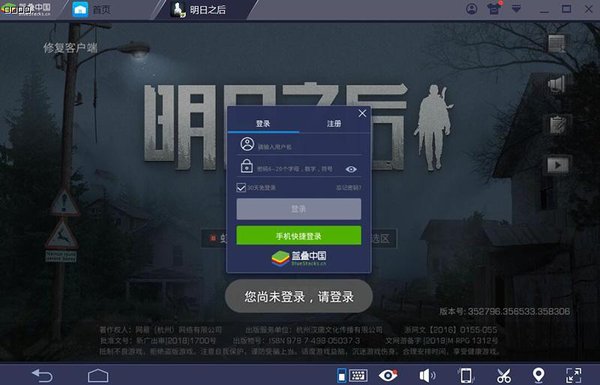The width and height of the screenshot is (600, 385).
Task: Toggle the 30天免登录 checkbox
Action: coord(241,188)
